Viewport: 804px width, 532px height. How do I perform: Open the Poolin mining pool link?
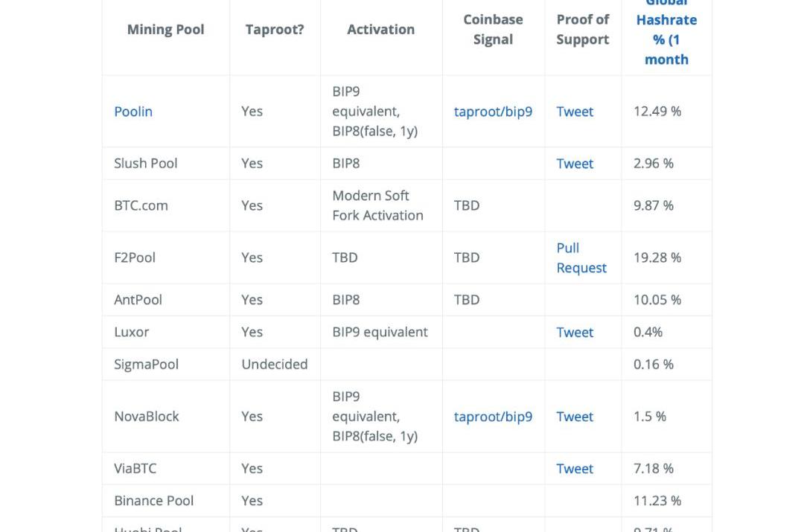coord(133,112)
